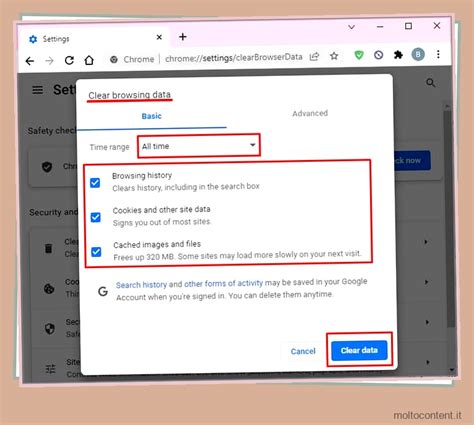This screenshot has width=474, height=425.
Task: Close the Settings tab
Action: click(159, 37)
